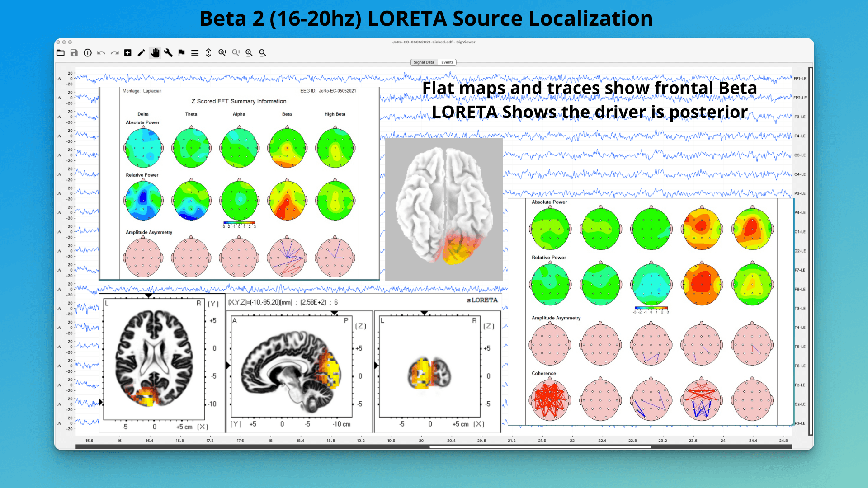
Task: Open settings with the wrench icon
Action: [168, 53]
